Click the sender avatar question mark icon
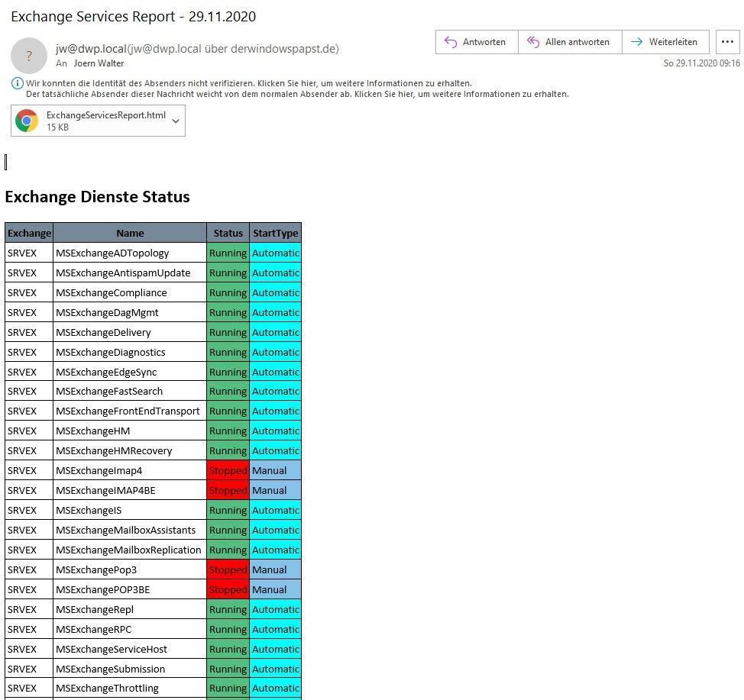 (29, 56)
